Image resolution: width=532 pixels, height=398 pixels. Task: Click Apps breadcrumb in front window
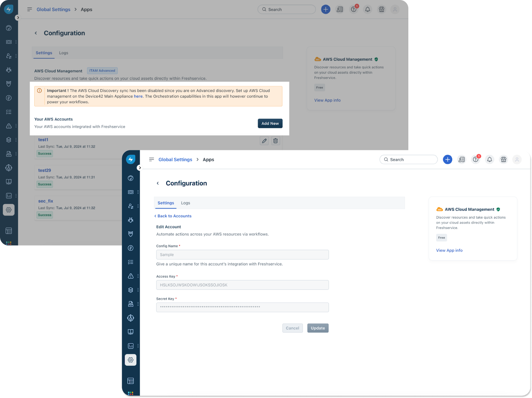click(x=208, y=159)
